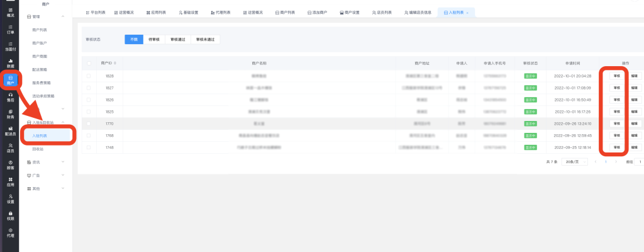This screenshot has height=252, width=644.
Task: Click 编辑 button for merchant 1770
Action: (x=634, y=123)
